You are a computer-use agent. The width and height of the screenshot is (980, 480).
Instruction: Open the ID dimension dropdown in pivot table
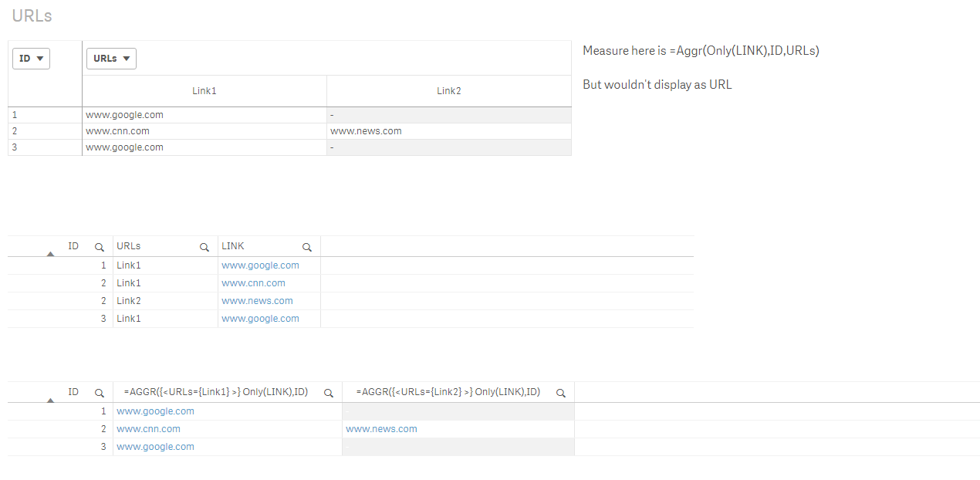point(31,59)
